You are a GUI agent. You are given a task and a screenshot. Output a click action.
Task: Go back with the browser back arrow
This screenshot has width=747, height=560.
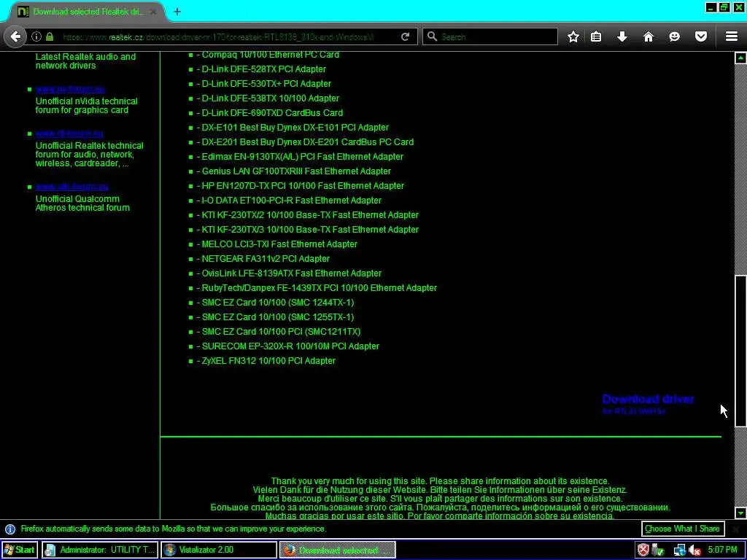(x=15, y=36)
